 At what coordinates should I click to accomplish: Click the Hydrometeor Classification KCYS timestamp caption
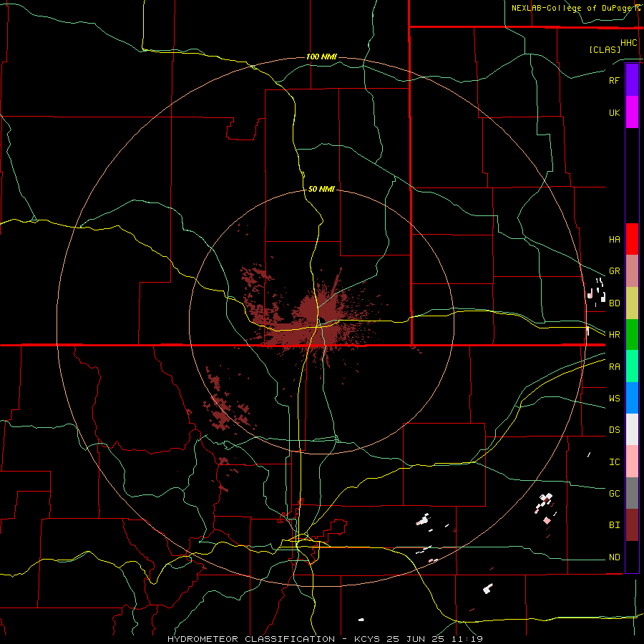coord(325,639)
